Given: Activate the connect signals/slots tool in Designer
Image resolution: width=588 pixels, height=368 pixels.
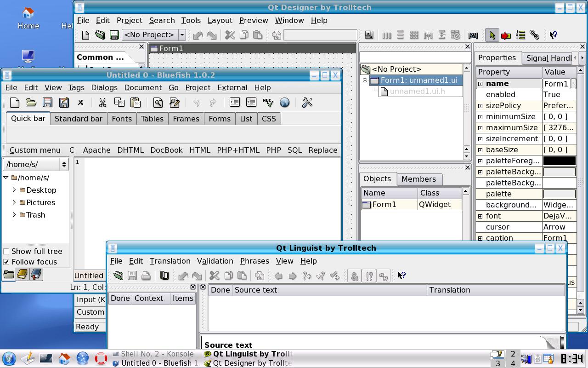Looking at the screenshot, I should point(506,35).
